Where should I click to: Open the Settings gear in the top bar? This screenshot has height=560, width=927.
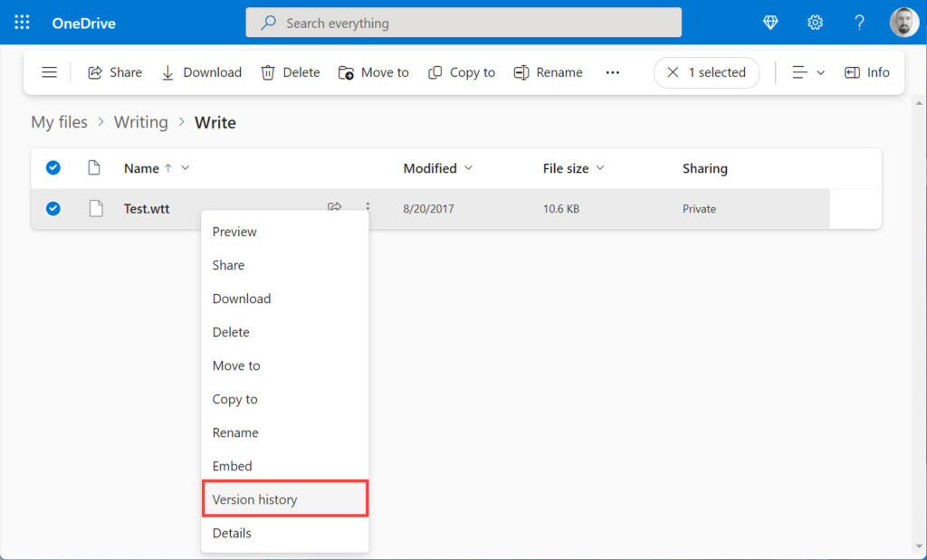click(814, 22)
